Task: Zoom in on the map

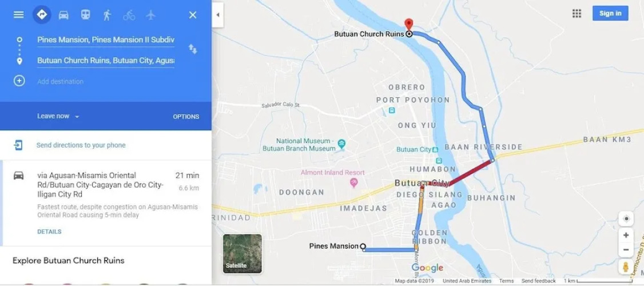Action: (x=626, y=236)
